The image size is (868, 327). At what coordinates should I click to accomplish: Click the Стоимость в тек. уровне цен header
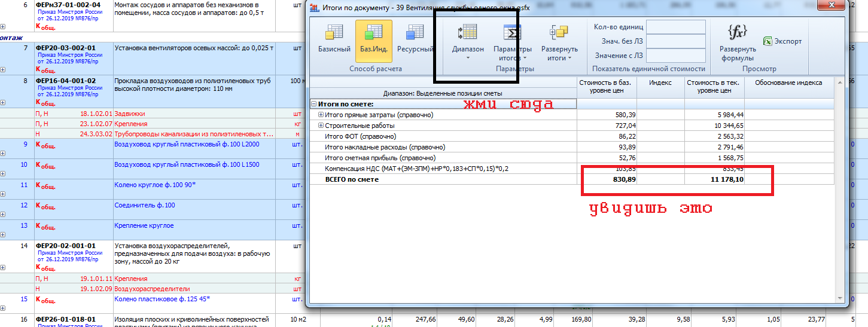[x=714, y=87]
